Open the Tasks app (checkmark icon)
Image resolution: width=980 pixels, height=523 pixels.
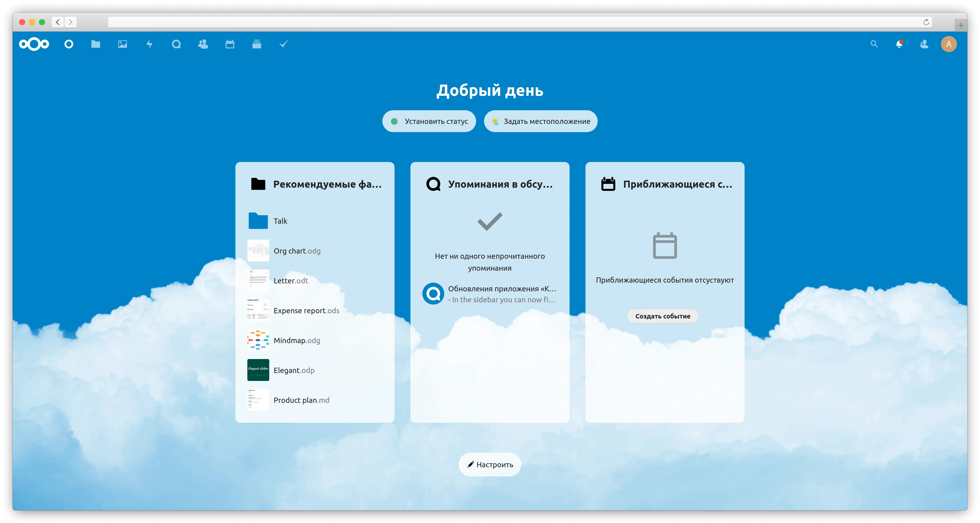(x=283, y=44)
